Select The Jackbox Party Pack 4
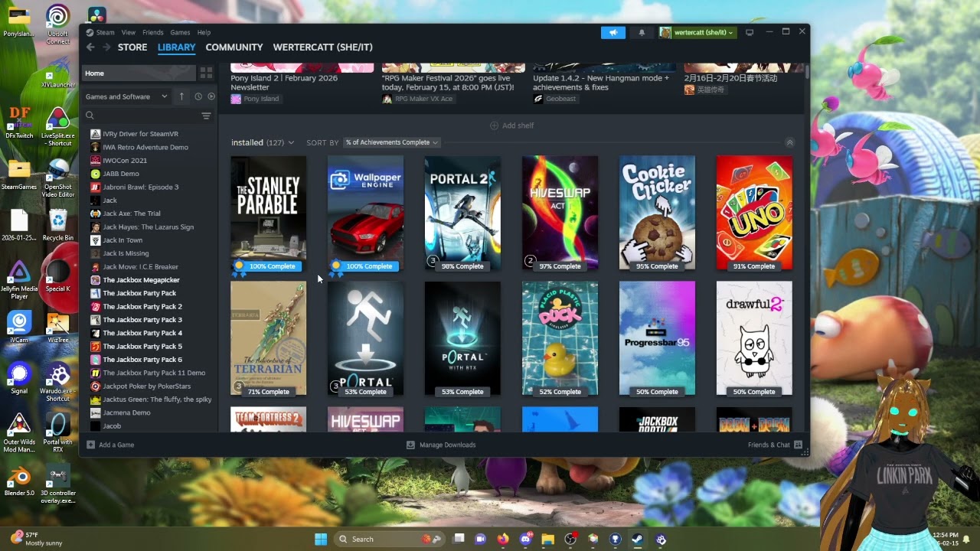The image size is (980, 551). click(142, 333)
